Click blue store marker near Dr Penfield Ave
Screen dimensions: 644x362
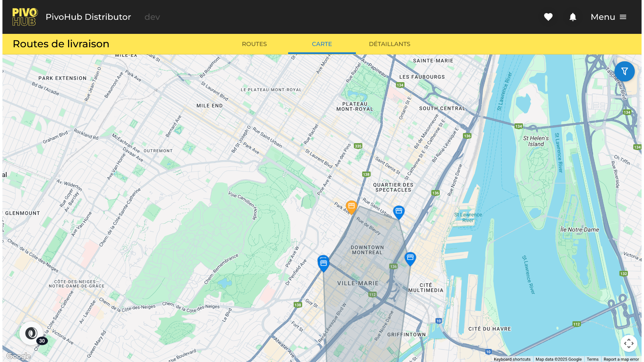pos(323,263)
